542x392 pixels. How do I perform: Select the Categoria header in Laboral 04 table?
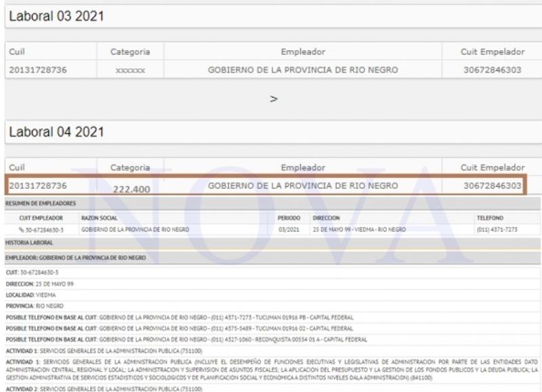(130, 167)
